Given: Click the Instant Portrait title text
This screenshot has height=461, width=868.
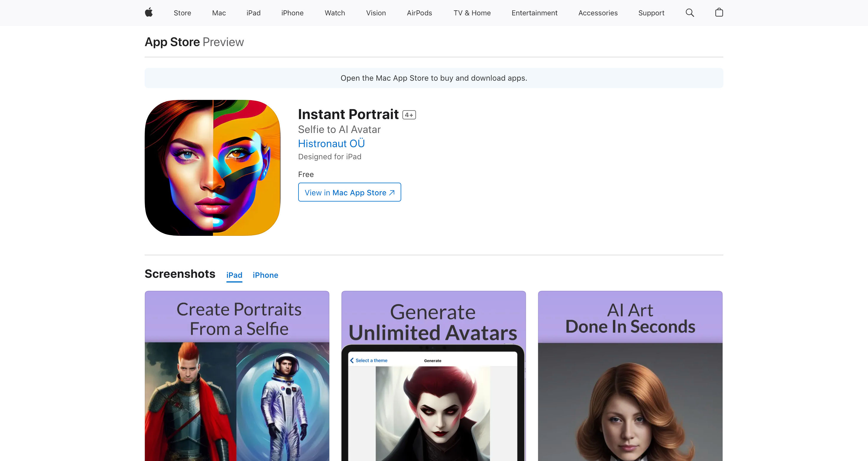Looking at the screenshot, I should [348, 114].
